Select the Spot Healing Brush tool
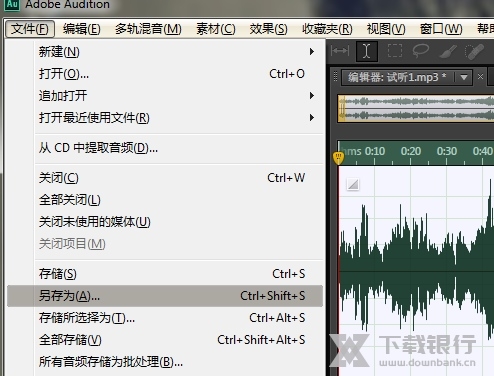Screen dimensions: 494x376 pyautogui.click(x=474, y=52)
